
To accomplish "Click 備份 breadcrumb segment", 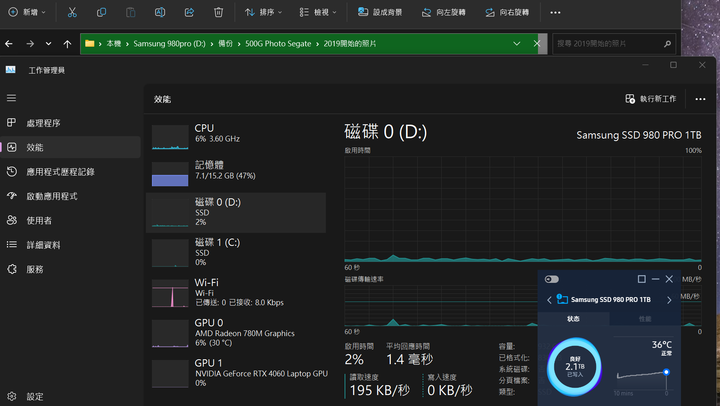I will pos(225,44).
